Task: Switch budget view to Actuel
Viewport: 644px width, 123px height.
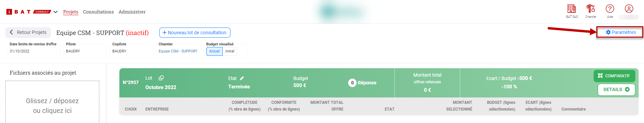Action: tap(214, 51)
